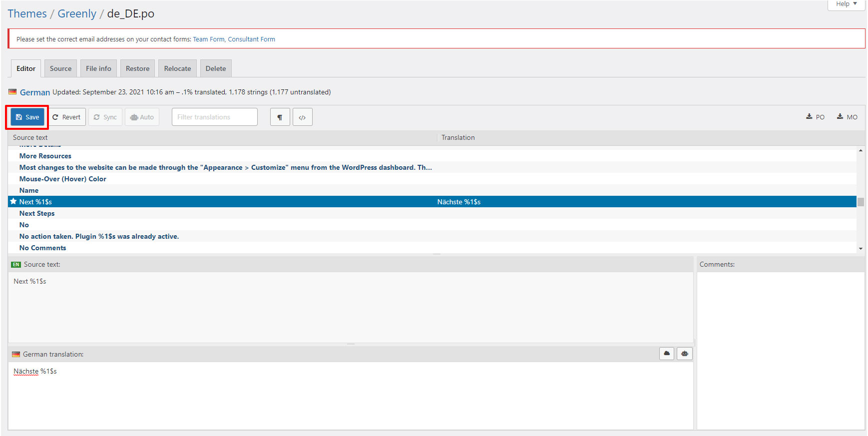Screen dimensions: 868x436
Task: Expand the Help dropdown
Action: [846, 4]
